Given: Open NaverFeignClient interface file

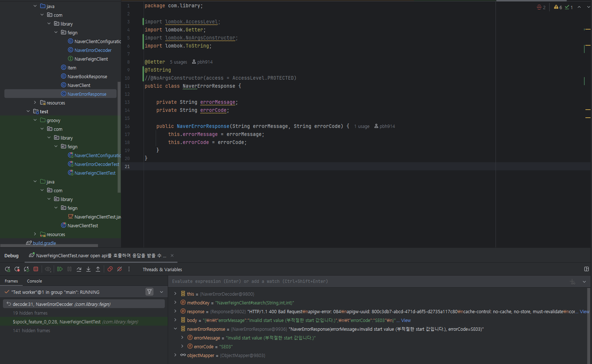Looking at the screenshot, I should click(91, 59).
